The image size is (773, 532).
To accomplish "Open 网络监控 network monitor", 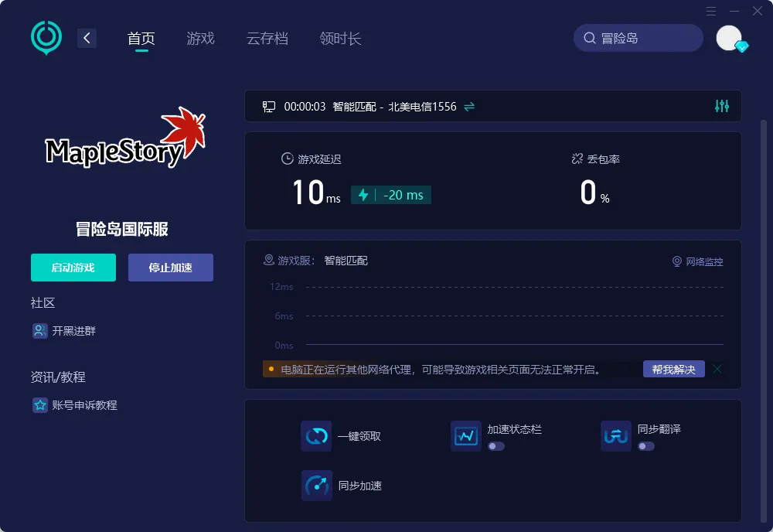I will 697,261.
